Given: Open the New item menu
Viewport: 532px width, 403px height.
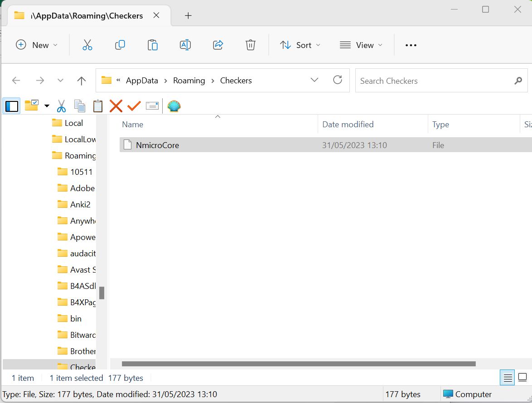Looking at the screenshot, I should coord(37,45).
